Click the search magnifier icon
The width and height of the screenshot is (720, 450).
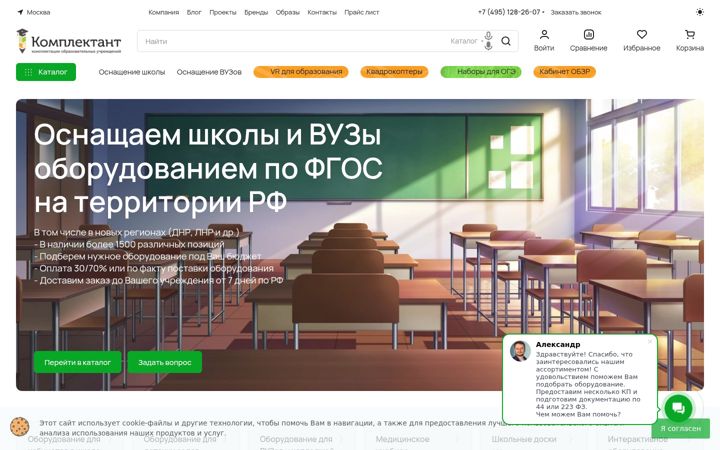[x=506, y=41]
